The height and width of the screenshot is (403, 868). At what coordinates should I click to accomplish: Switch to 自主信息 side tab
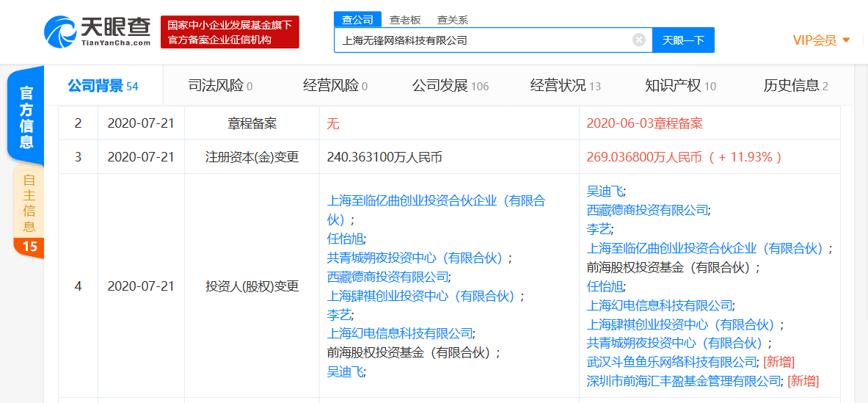[29, 211]
